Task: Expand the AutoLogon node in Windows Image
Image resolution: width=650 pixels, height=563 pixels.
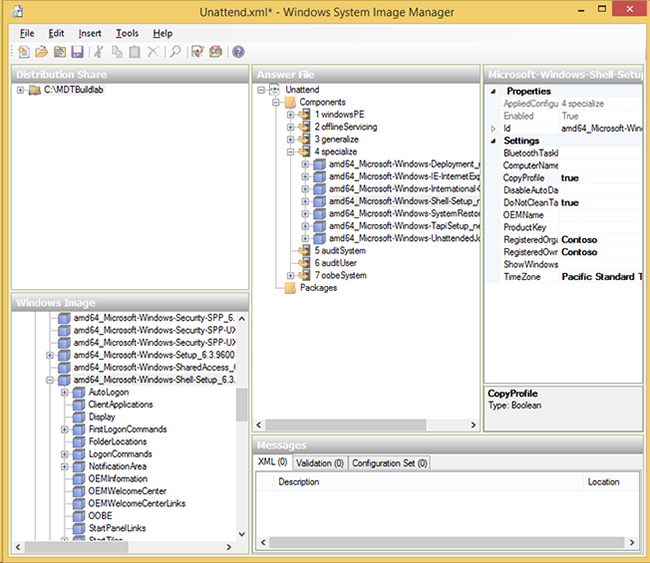Action: click(x=64, y=393)
